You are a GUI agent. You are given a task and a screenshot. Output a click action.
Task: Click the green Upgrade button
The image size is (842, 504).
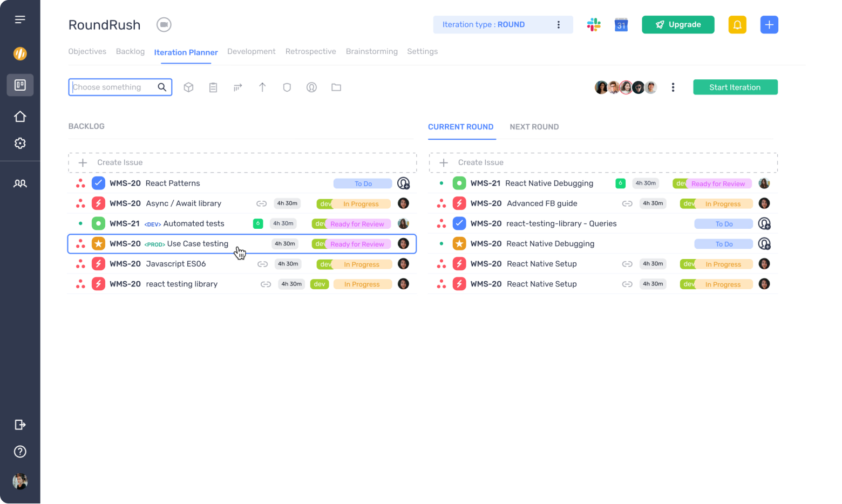(x=677, y=25)
